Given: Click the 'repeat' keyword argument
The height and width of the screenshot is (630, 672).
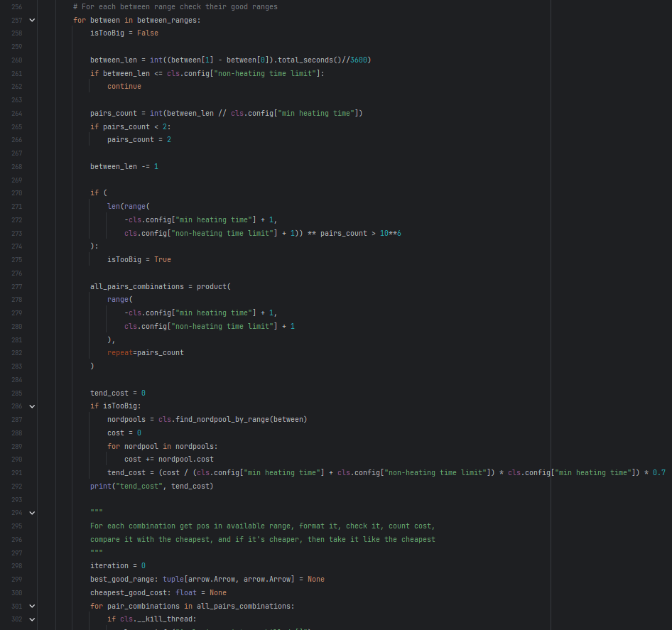Looking at the screenshot, I should [120, 353].
